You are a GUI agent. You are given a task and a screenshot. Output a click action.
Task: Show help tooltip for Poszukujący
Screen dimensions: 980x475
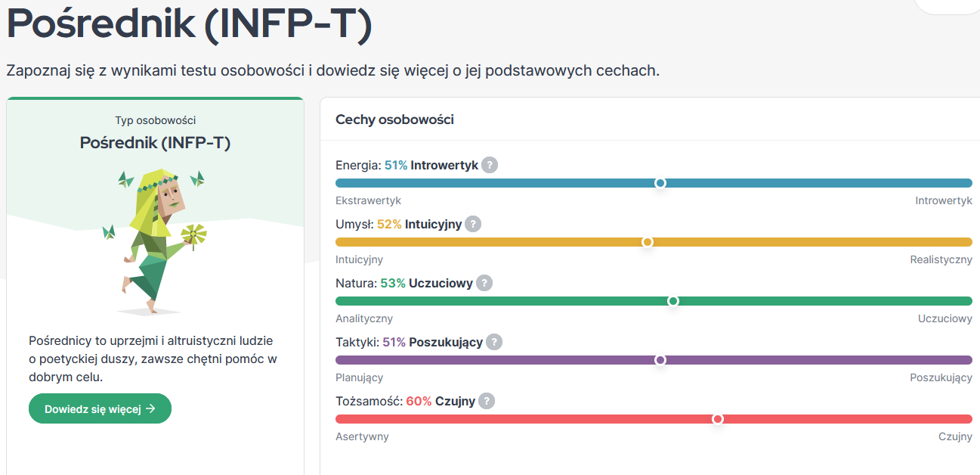494,342
